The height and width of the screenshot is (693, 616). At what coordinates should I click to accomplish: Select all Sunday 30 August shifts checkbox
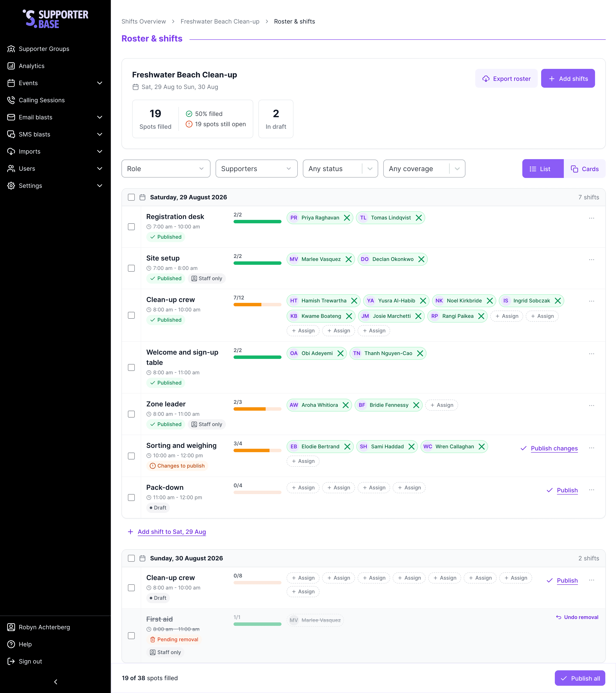[131, 558]
